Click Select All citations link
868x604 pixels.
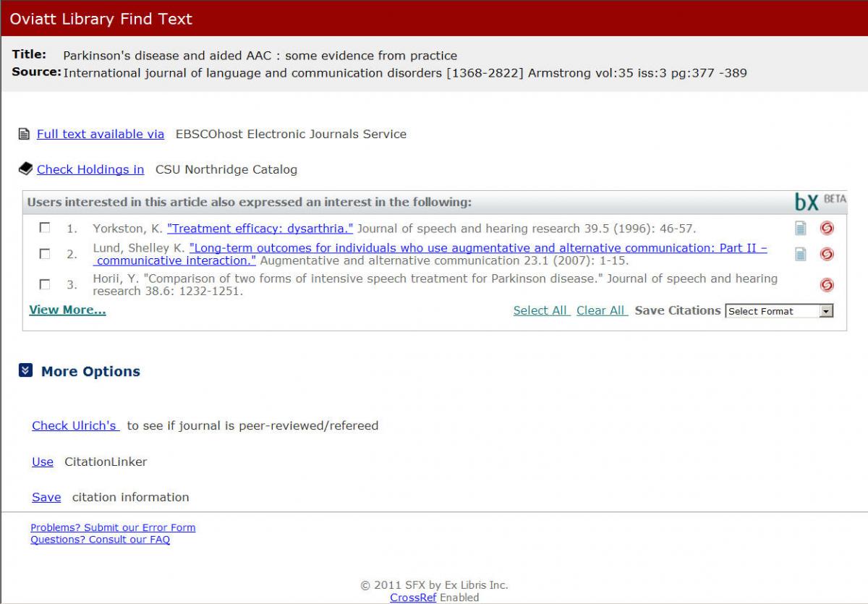(x=541, y=310)
